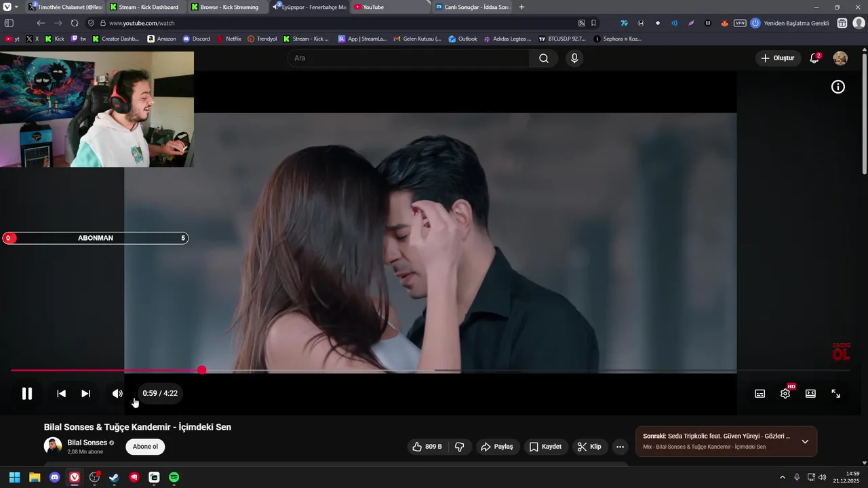Skip to the next video
This screenshot has width=868, height=488.
click(x=85, y=393)
